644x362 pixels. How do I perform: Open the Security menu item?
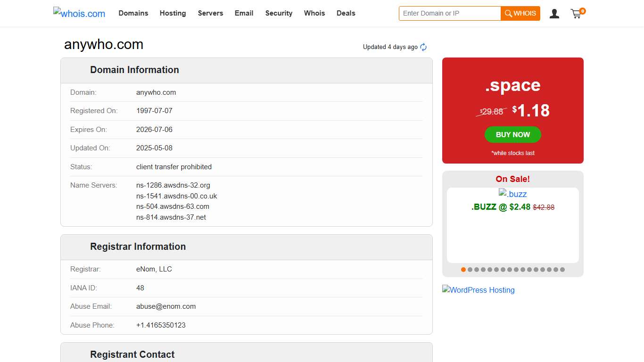(x=279, y=13)
